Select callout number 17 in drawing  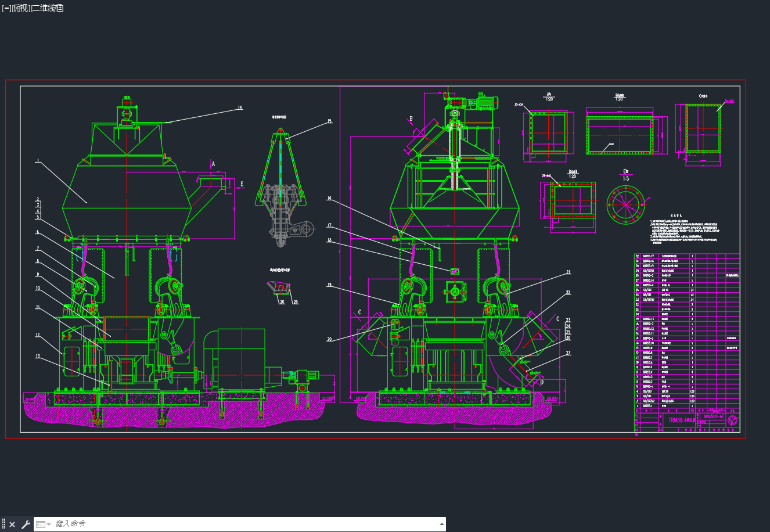(x=329, y=225)
